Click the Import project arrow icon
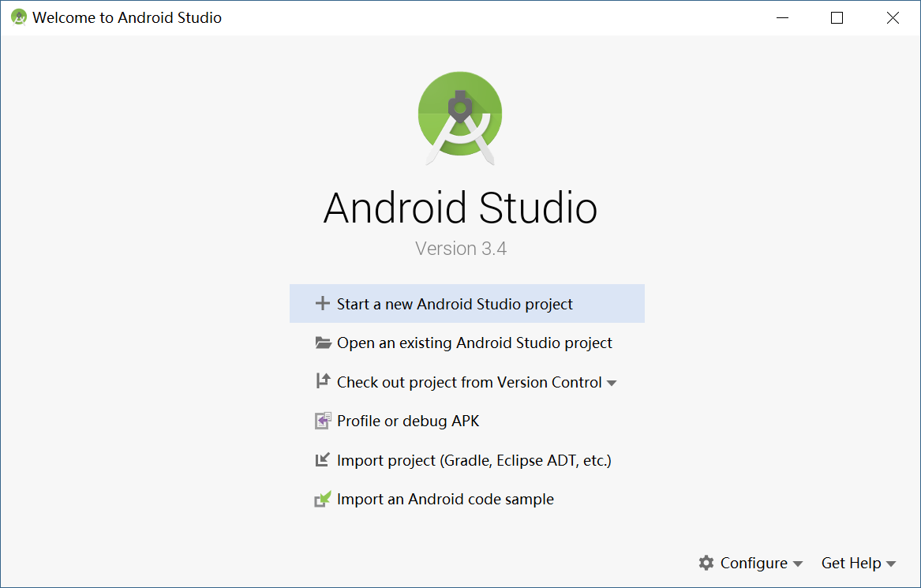The height and width of the screenshot is (588, 921). (323, 460)
